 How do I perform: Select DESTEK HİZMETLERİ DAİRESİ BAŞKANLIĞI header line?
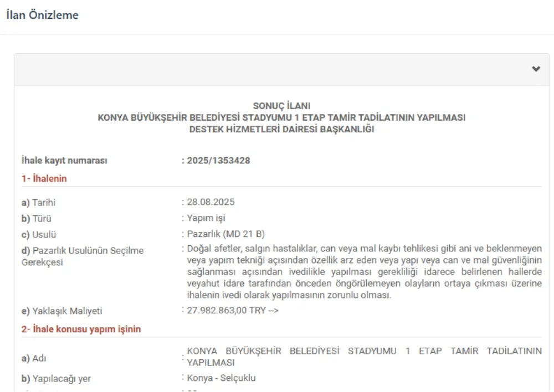(282, 128)
